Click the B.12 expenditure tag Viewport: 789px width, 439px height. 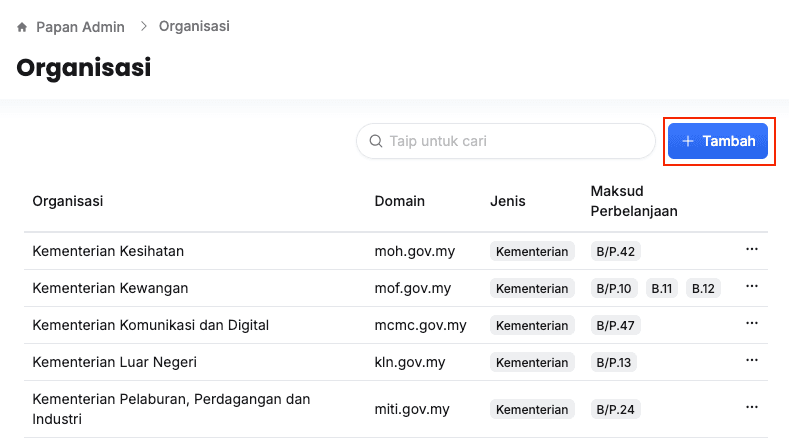[704, 288]
